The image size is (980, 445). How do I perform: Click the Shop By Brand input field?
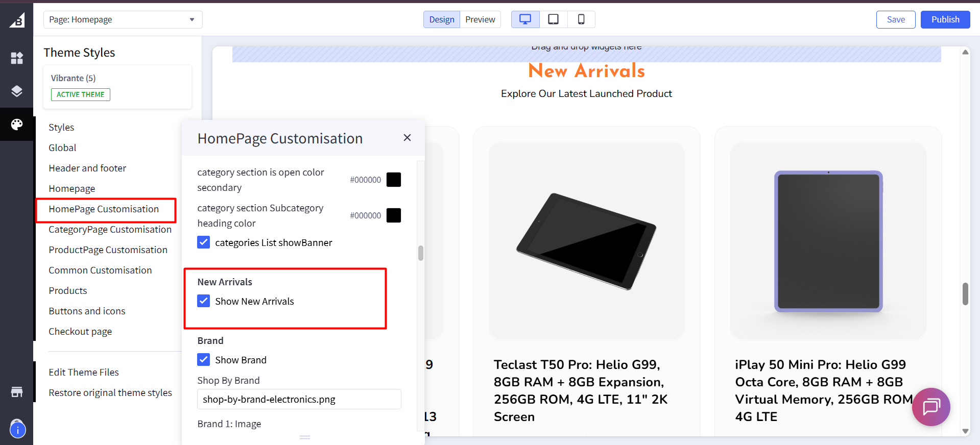click(299, 399)
